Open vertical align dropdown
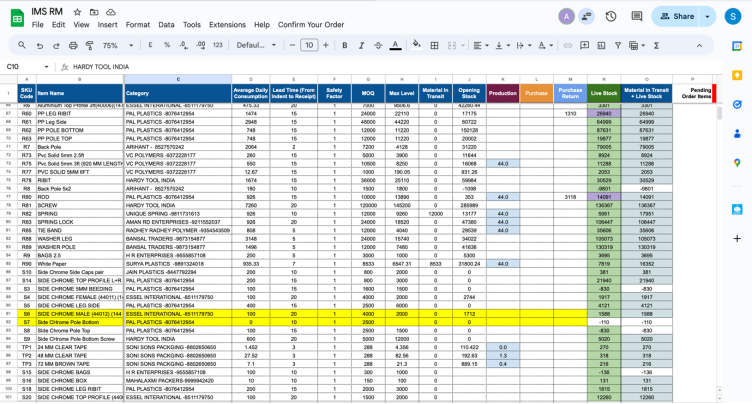This screenshot has height=404, width=752. coord(502,46)
